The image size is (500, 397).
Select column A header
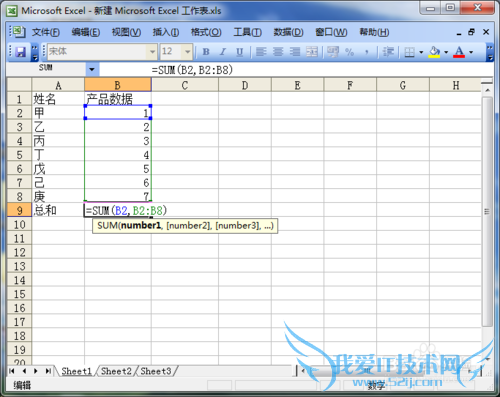58,85
